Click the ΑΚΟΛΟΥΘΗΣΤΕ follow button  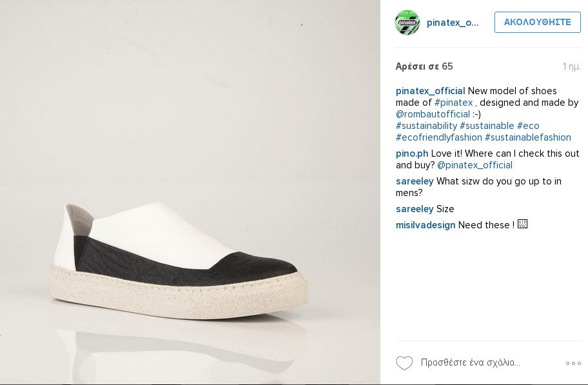[537, 22]
